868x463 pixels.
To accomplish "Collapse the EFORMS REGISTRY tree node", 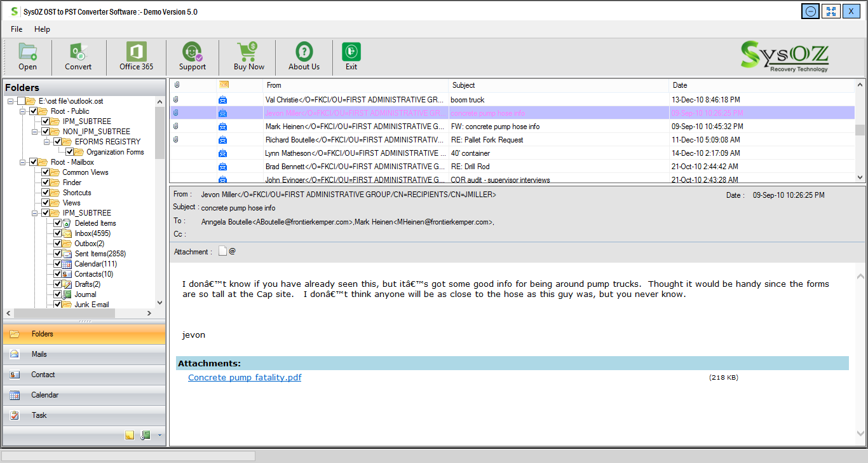I will [x=47, y=142].
